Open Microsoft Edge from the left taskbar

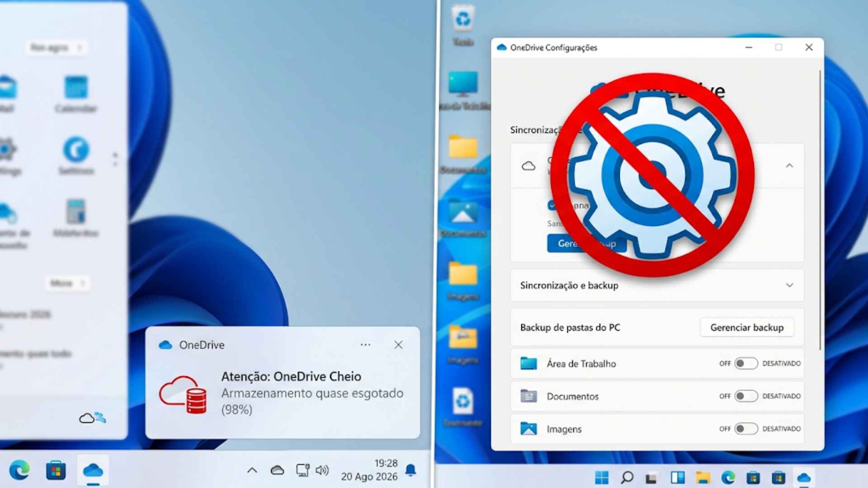coord(19,471)
